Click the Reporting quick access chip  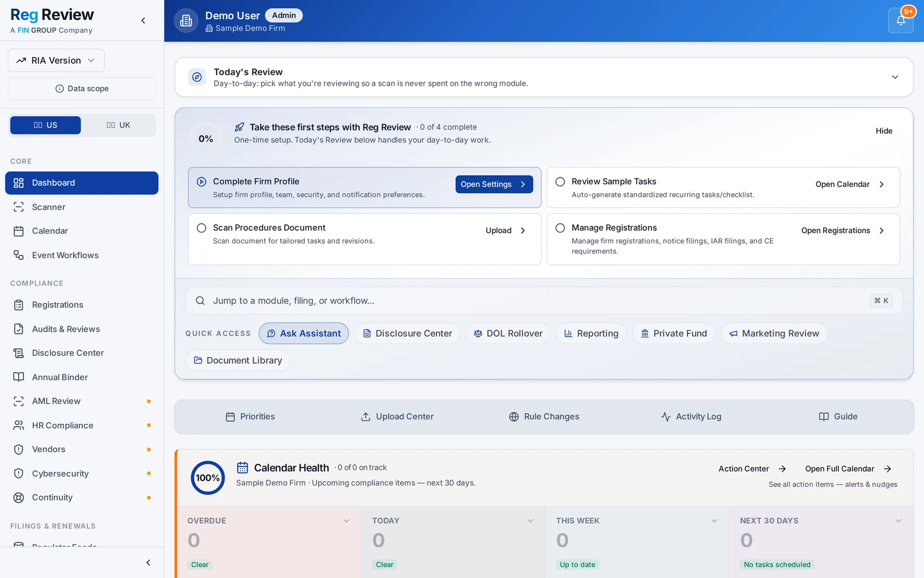(x=591, y=333)
